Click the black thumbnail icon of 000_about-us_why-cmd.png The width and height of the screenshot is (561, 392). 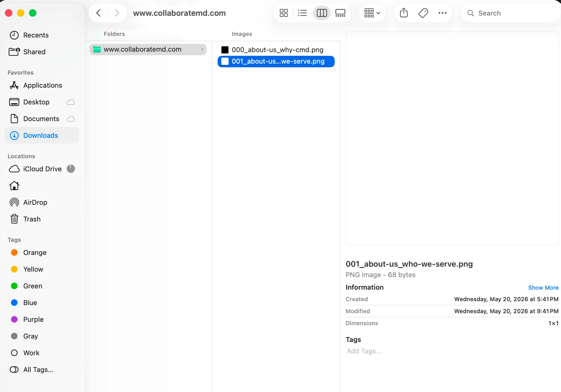(x=225, y=50)
